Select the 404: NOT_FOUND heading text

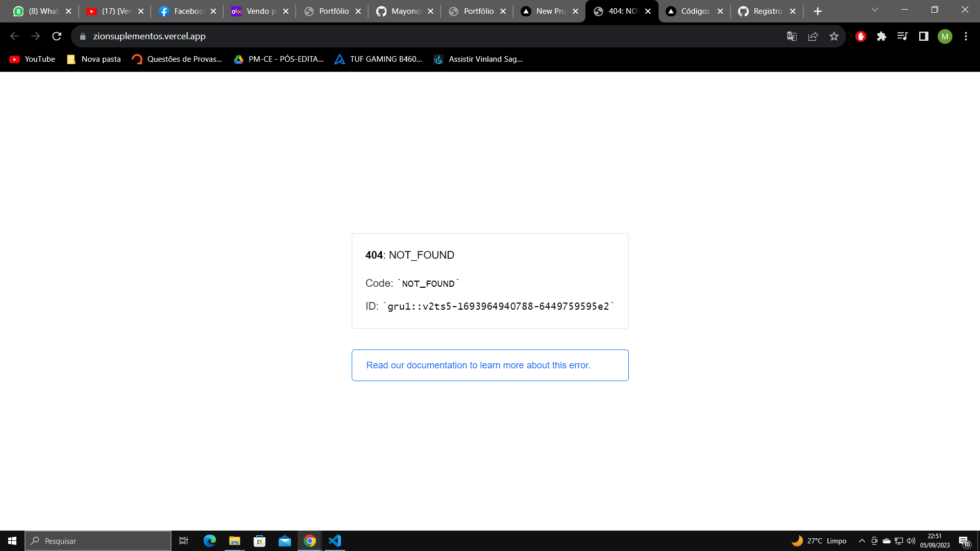[x=410, y=255]
